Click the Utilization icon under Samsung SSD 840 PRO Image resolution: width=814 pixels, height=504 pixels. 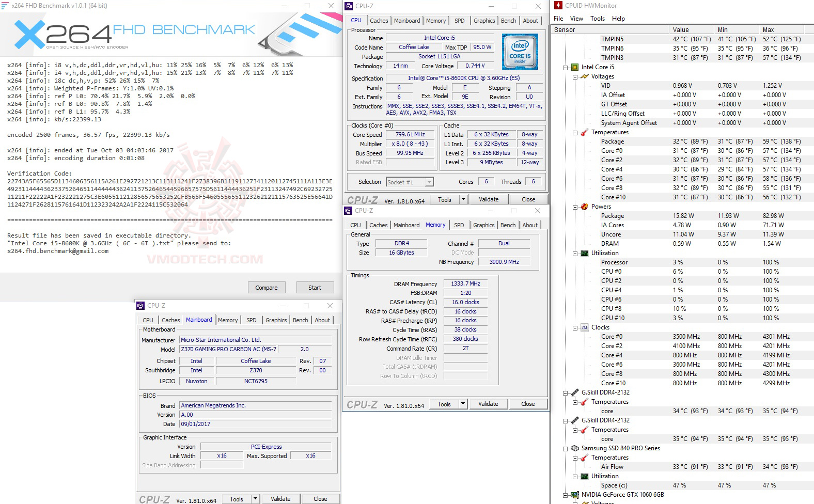click(x=585, y=476)
